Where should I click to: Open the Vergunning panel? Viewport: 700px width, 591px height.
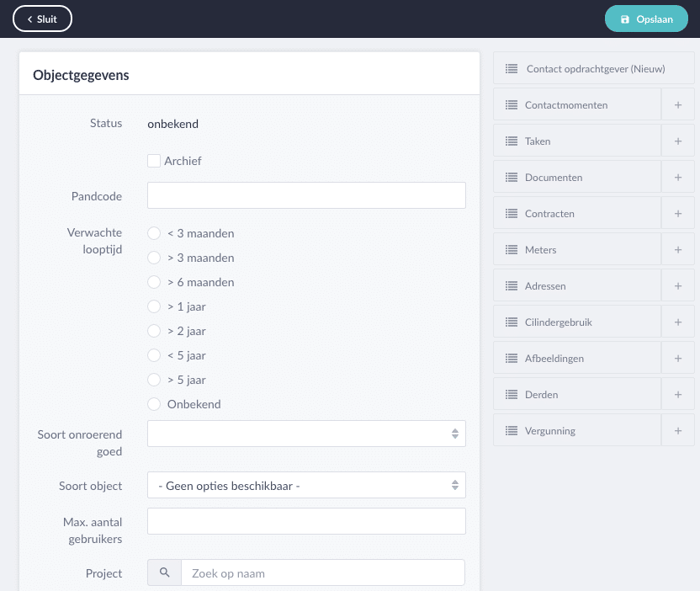[x=577, y=430]
